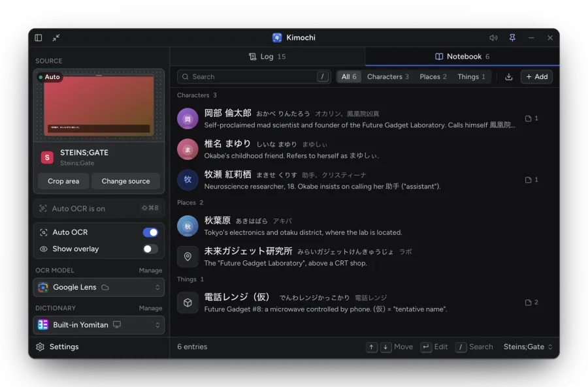Click the Crop area button
588x387 pixels.
point(63,181)
